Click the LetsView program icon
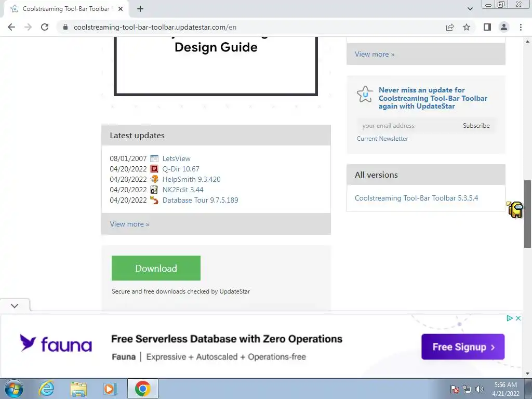Screen dimensions: 532x399 (154, 158)
